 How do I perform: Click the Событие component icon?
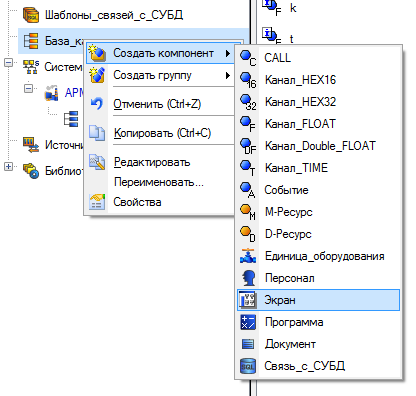coord(248,190)
